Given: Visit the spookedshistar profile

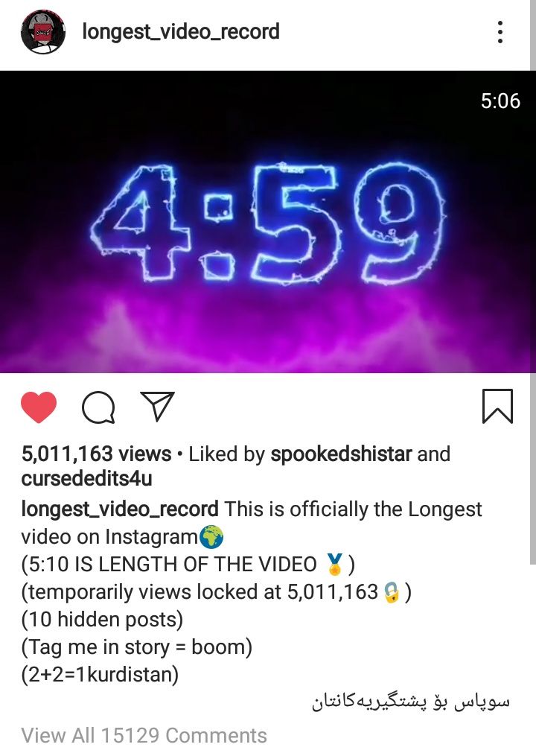Looking at the screenshot, I should (x=341, y=454).
